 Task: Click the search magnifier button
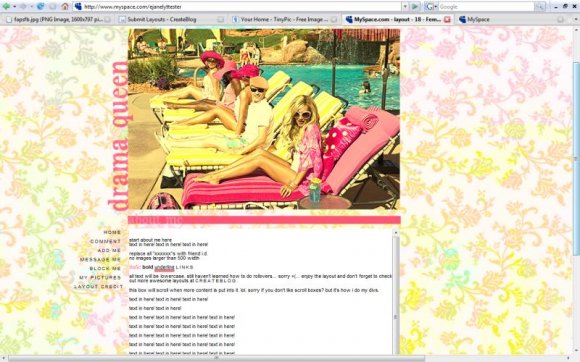540,7
